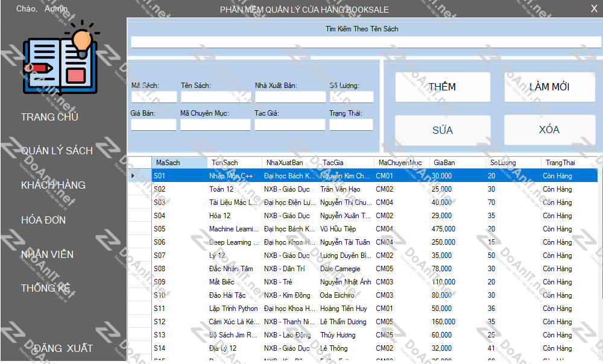Focus the Nhà Xuất Bản input field
The width and height of the screenshot is (603, 364).
coord(291,97)
